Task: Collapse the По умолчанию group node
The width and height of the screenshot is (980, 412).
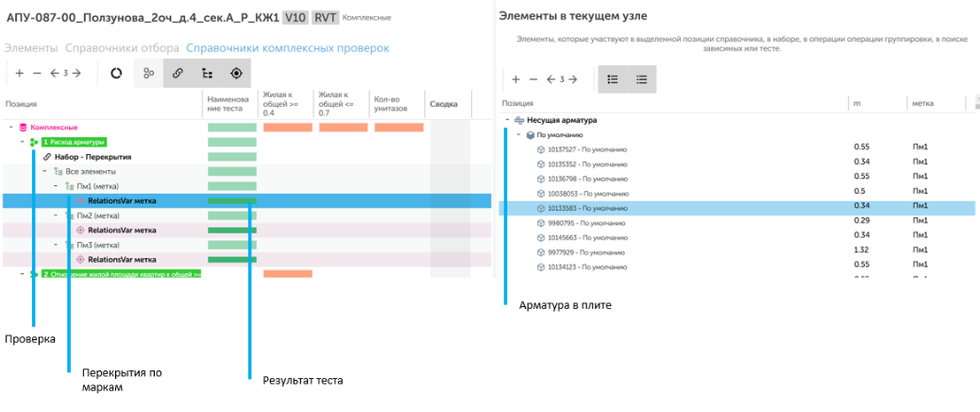Action: pyautogui.click(x=518, y=135)
